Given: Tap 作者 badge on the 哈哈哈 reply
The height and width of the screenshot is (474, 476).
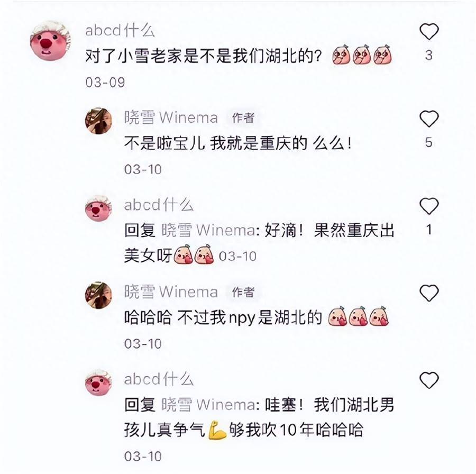Looking at the screenshot, I should 243,292.
